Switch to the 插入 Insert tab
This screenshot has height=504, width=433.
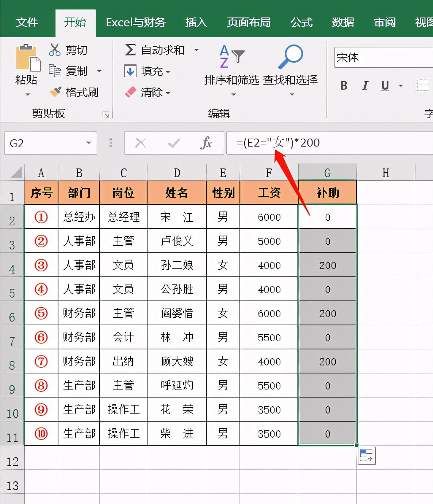click(196, 23)
